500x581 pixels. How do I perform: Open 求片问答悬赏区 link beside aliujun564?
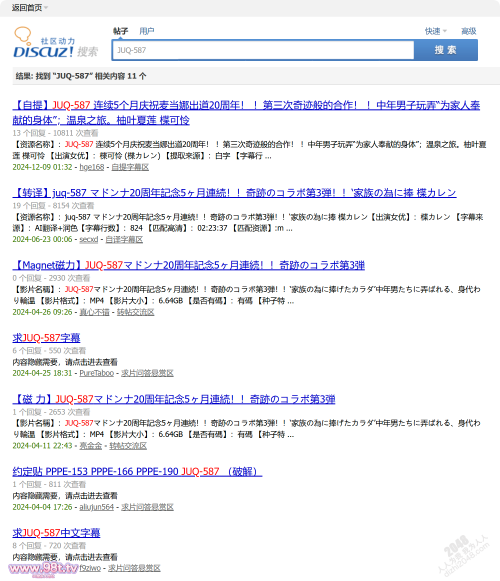[x=147, y=507]
